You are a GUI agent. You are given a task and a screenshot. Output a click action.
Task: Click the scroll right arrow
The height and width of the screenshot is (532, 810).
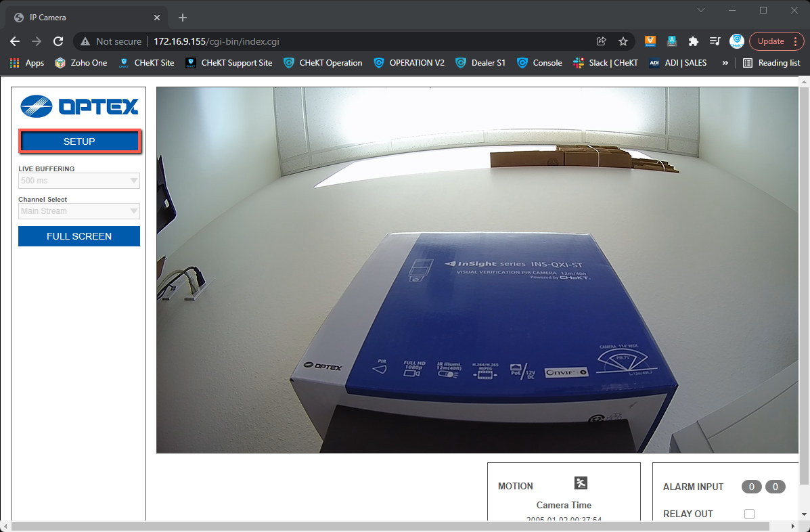click(x=794, y=527)
